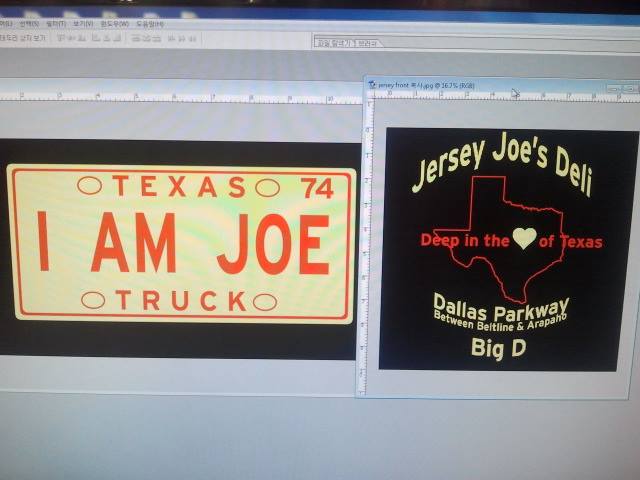Image resolution: width=640 pixels, height=480 pixels.
Task: Click the distribute horizontal centers icon
Action: [182, 38]
